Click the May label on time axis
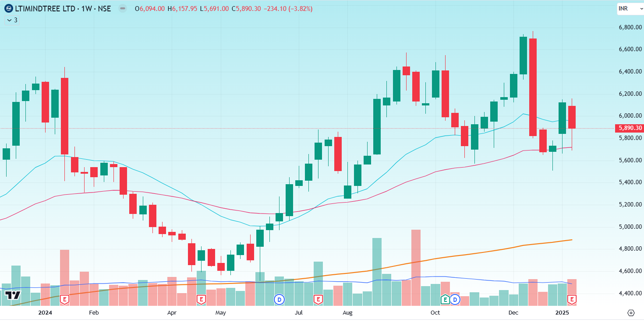The image size is (644, 322). [x=220, y=312]
